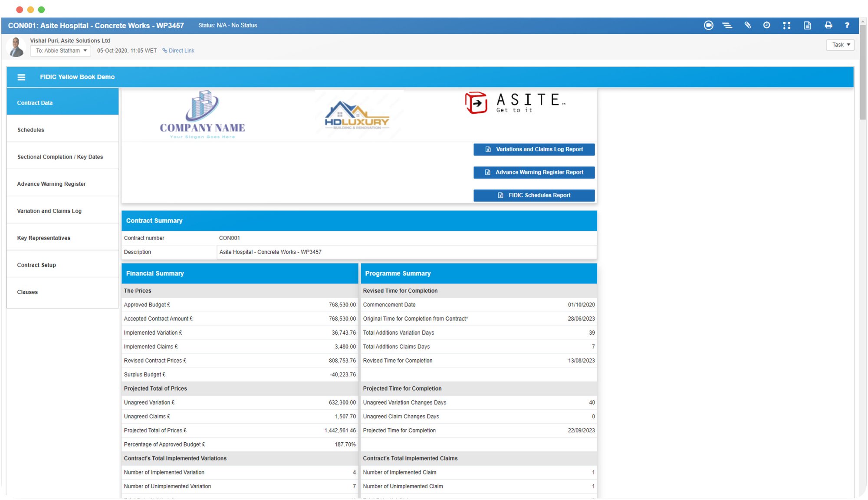Click the hamburger menu icon

click(x=21, y=76)
